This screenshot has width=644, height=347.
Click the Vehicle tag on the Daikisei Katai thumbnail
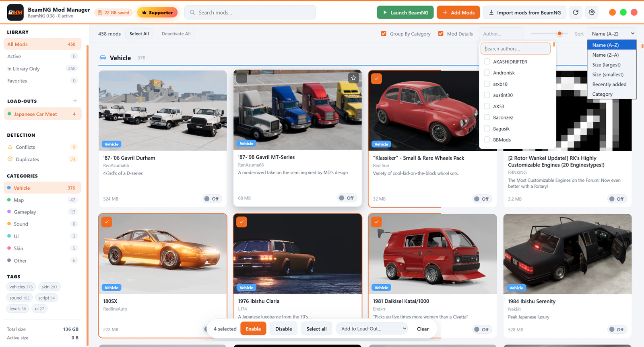tap(381, 287)
